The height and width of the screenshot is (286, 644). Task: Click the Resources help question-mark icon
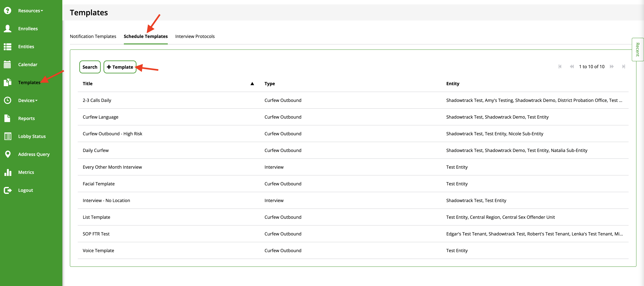pyautogui.click(x=8, y=11)
